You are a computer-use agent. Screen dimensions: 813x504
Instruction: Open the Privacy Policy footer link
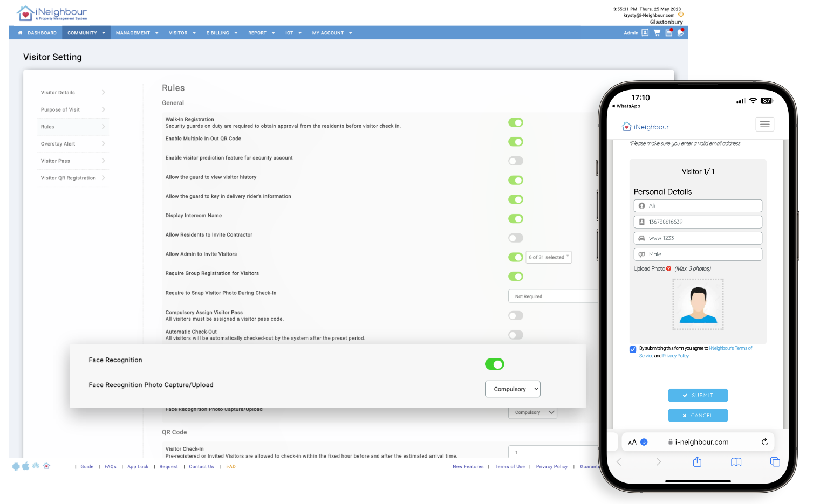(551, 466)
